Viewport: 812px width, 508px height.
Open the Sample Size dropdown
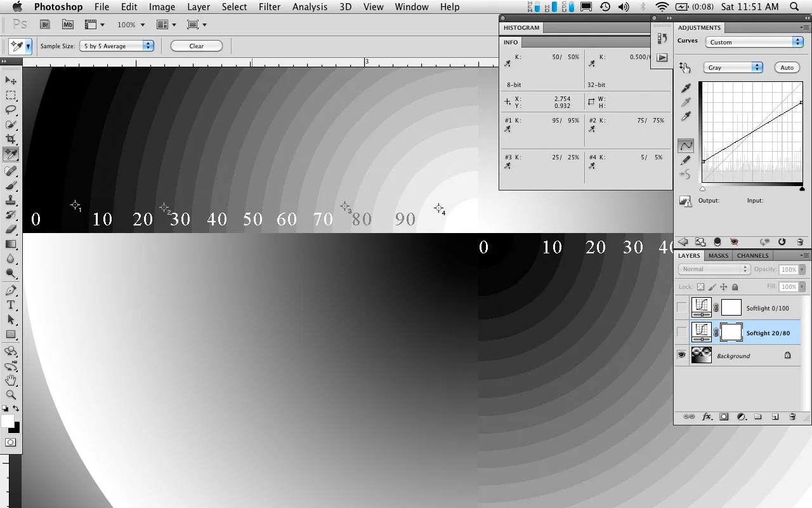tap(117, 46)
